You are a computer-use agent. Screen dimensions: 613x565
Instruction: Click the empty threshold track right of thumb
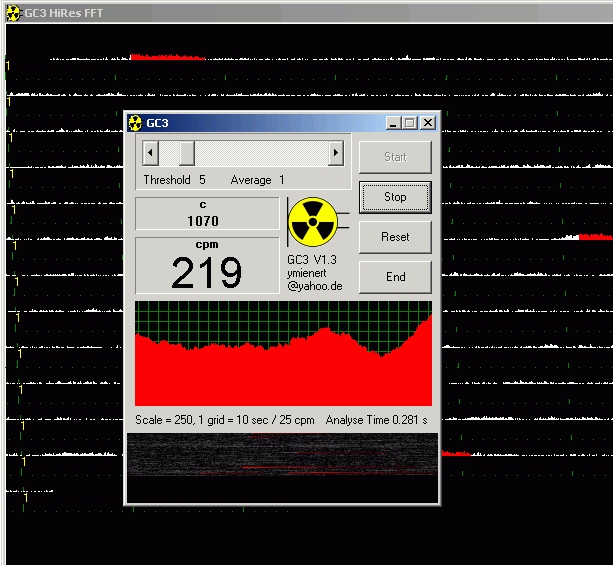coord(260,153)
